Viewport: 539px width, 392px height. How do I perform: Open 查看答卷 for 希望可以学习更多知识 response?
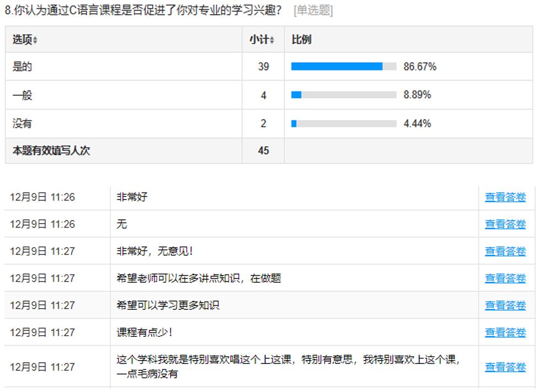coord(505,305)
